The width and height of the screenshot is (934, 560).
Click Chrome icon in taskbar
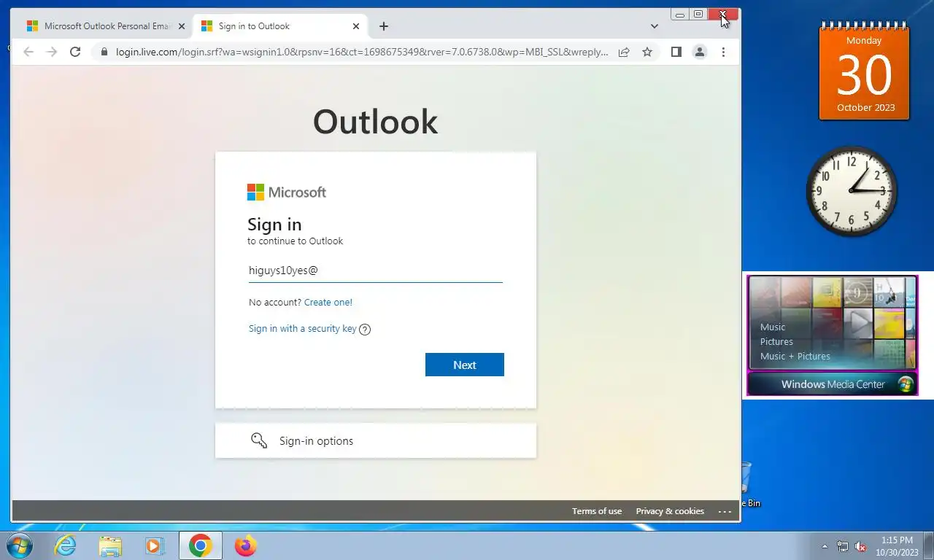200,545
